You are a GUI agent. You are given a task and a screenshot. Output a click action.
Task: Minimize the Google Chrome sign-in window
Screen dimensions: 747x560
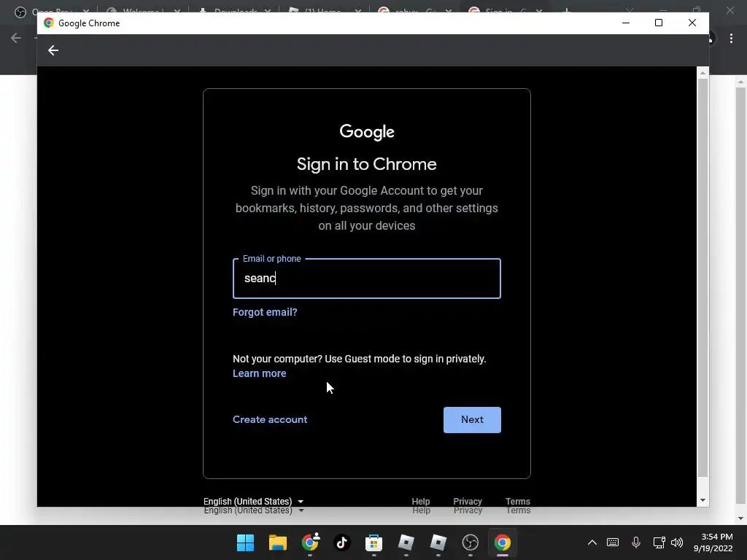click(625, 23)
